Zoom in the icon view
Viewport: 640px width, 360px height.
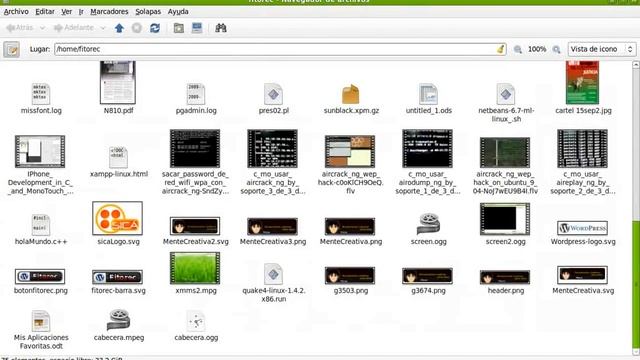pyautogui.click(x=556, y=49)
